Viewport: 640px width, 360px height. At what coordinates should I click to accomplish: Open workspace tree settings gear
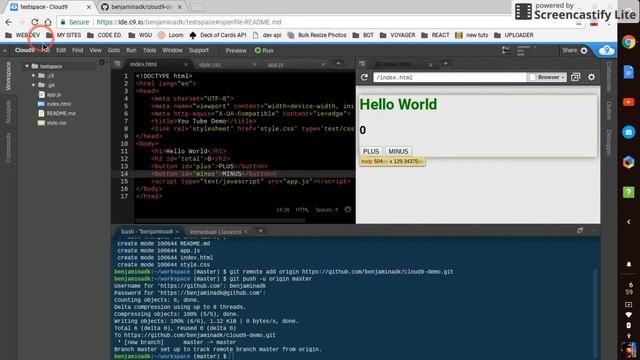pos(102,62)
